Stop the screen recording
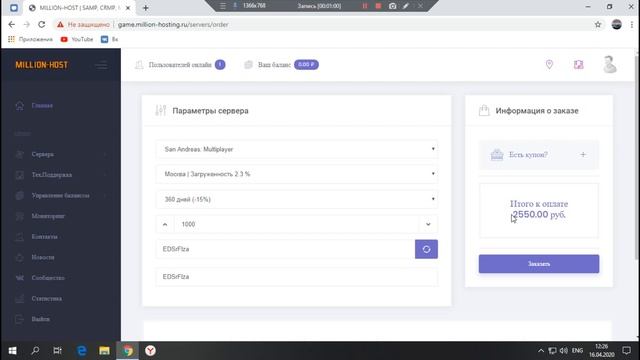This screenshot has height=360, width=640. (378, 6)
